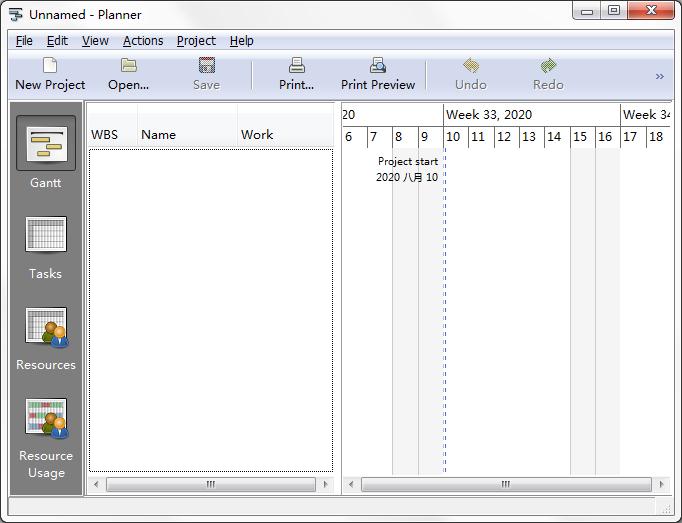
Task: Switch to the Tasks view icon
Action: click(46, 235)
